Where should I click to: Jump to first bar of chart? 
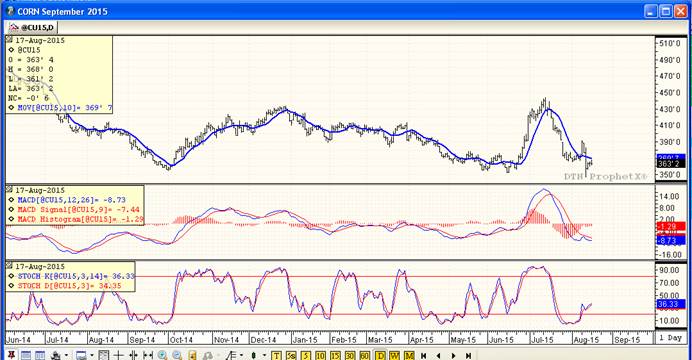point(424,356)
